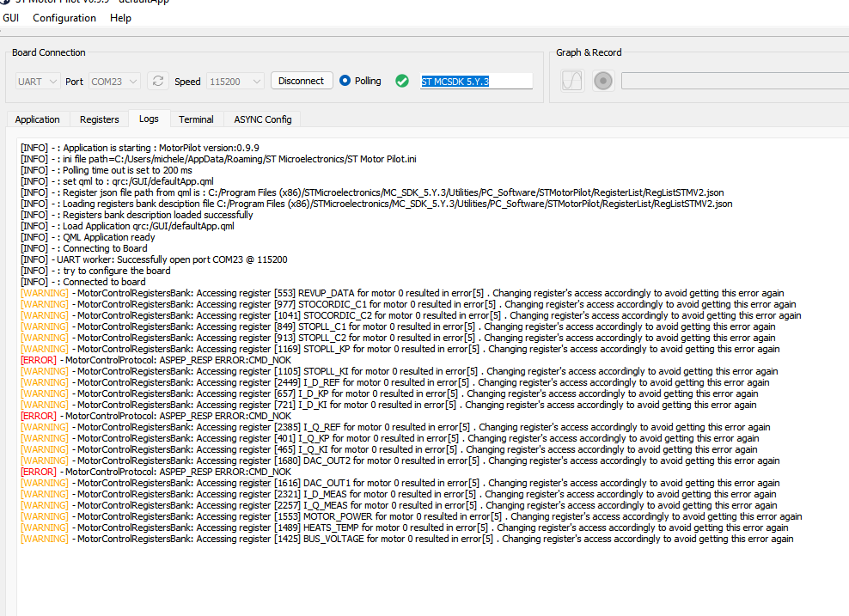Click 'Polling time out is set to 200 ms'

[107, 170]
